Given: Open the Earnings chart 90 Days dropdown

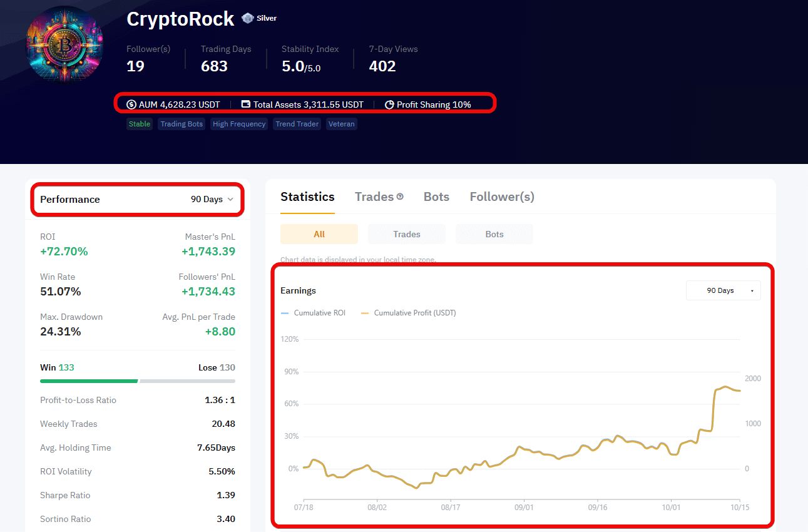Looking at the screenshot, I should tap(724, 290).
